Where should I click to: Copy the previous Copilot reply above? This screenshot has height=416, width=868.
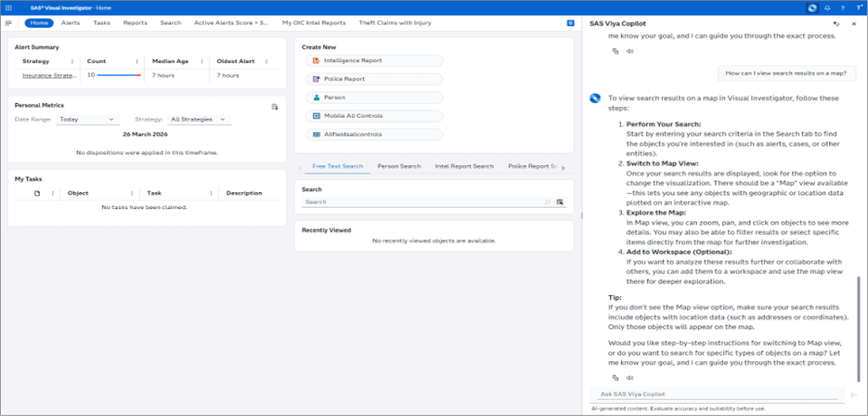[x=615, y=51]
